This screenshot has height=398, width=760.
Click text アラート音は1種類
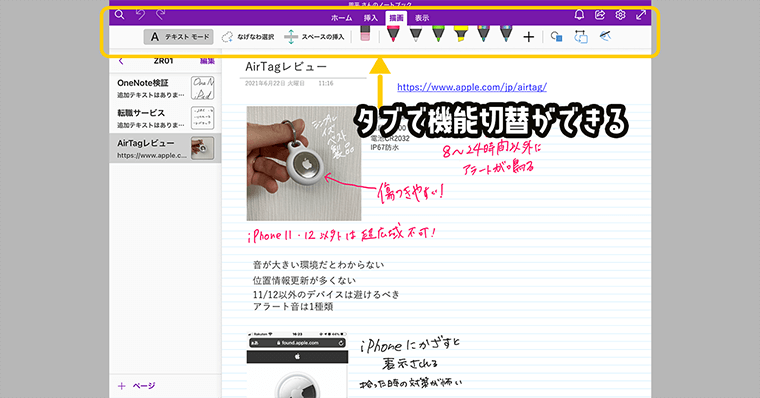[x=293, y=306]
